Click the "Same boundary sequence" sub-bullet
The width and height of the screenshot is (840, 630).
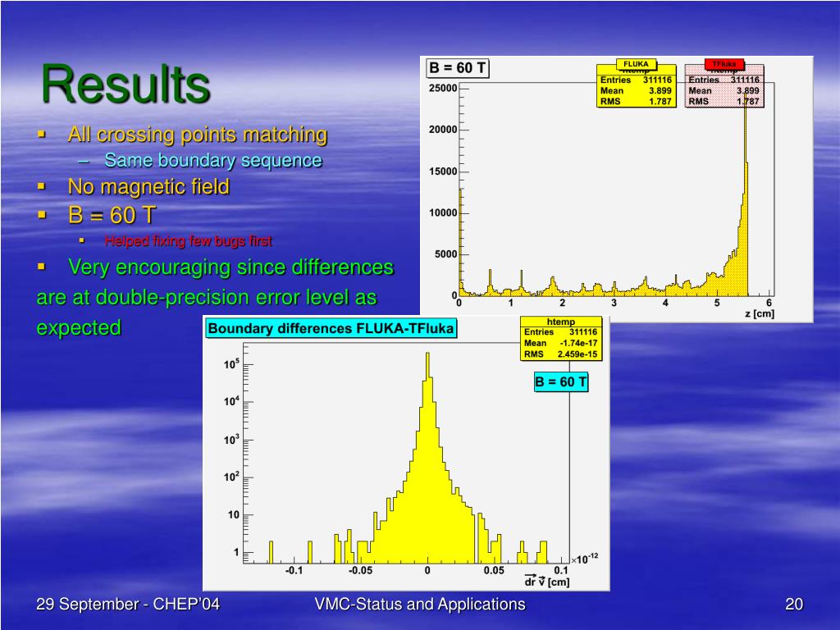[213, 160]
